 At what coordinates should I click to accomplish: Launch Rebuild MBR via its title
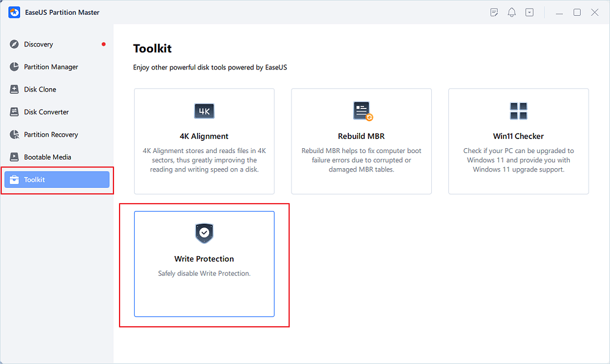click(361, 137)
